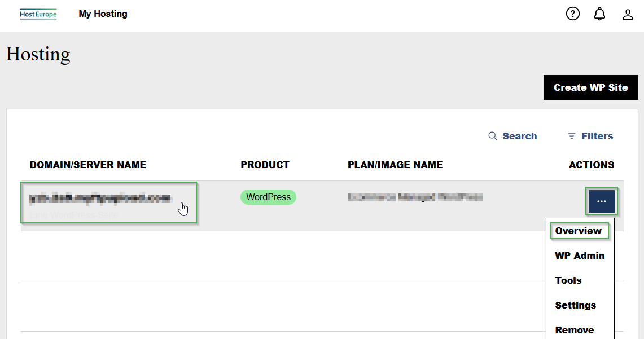The width and height of the screenshot is (644, 339).
Task: Click the green WordPress product badge
Action: tap(268, 197)
